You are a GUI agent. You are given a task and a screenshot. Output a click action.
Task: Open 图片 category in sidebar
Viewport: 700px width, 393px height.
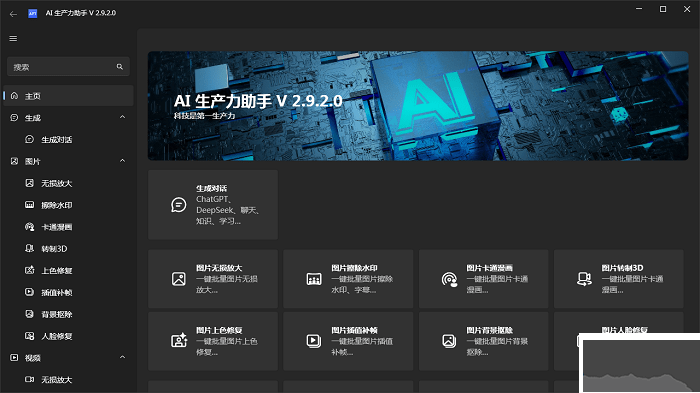[x=68, y=161]
